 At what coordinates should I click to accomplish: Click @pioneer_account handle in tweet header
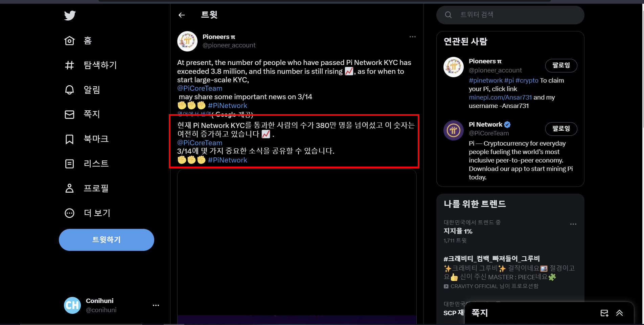point(229,45)
